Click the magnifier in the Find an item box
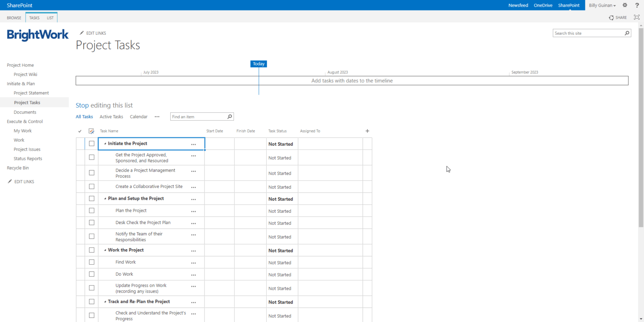The width and height of the screenshot is (644, 322). [x=229, y=116]
